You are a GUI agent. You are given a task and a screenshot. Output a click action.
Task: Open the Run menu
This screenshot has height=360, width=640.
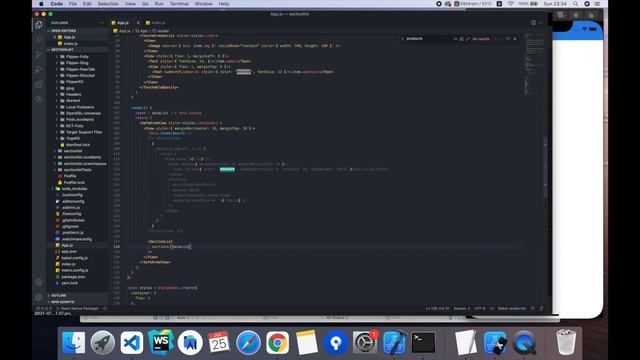(x=159, y=4)
